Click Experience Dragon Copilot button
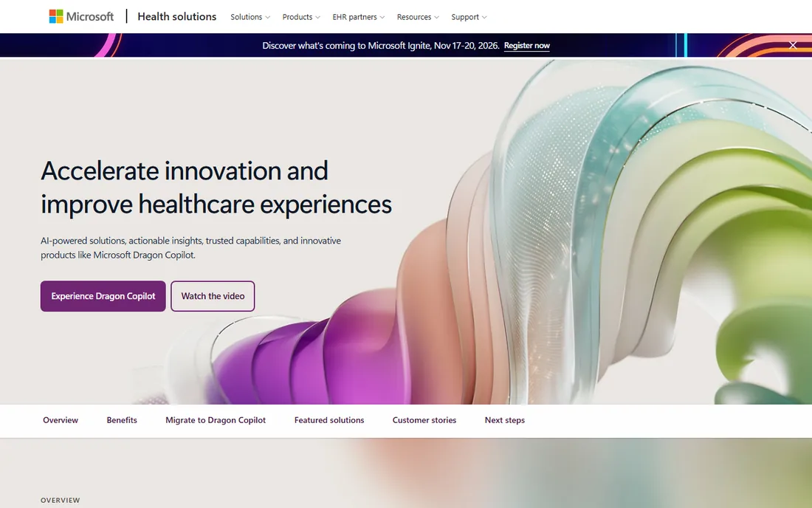The height and width of the screenshot is (508, 812). [x=103, y=296]
